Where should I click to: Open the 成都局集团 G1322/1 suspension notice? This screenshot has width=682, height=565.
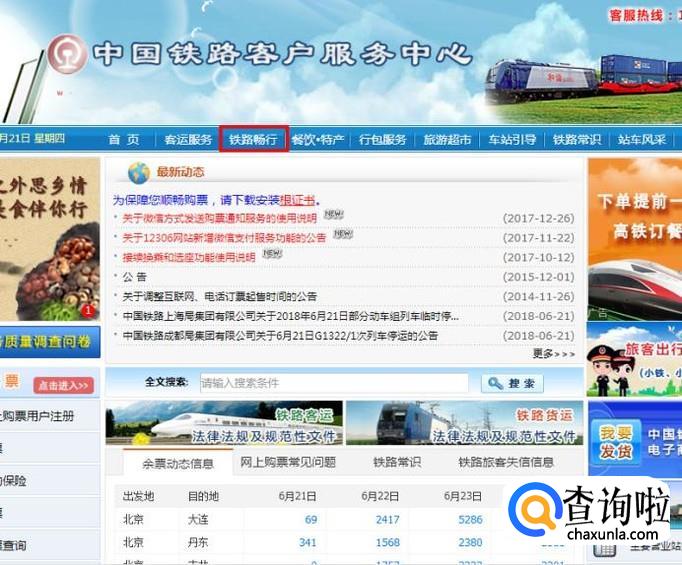point(280,336)
